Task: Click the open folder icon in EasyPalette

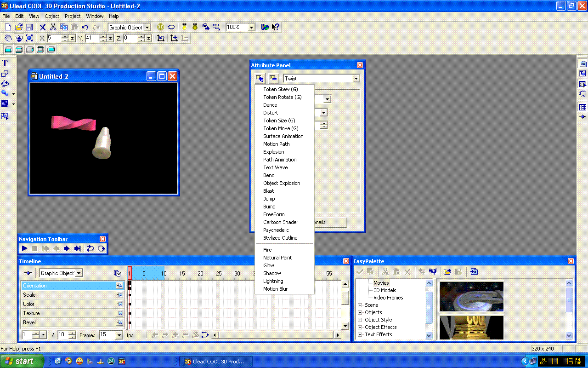Action: pos(447,272)
